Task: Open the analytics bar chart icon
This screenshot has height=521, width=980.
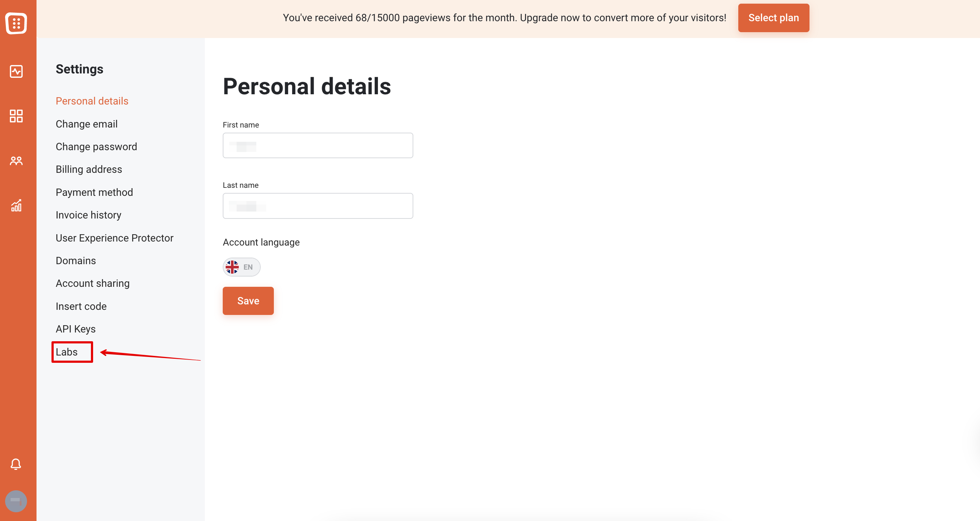Action: pyautogui.click(x=16, y=205)
